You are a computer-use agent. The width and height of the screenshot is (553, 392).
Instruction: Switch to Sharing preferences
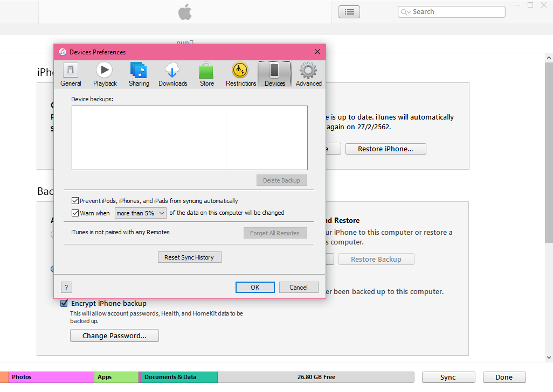pos(139,74)
